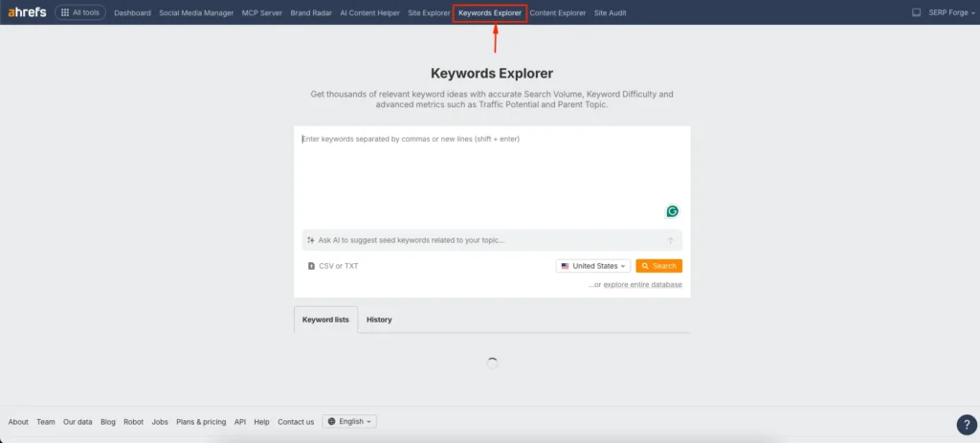Click the file upload icon
Image resolution: width=980 pixels, height=443 pixels.
click(x=311, y=266)
